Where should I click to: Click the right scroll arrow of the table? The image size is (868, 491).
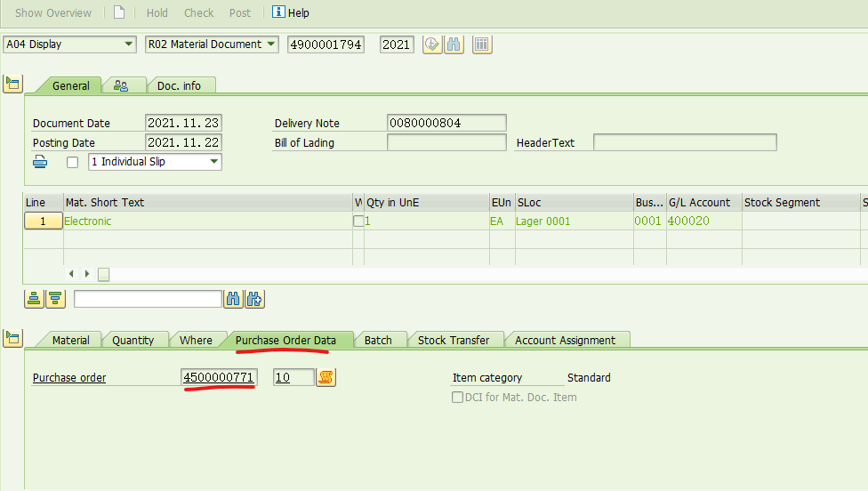point(87,274)
